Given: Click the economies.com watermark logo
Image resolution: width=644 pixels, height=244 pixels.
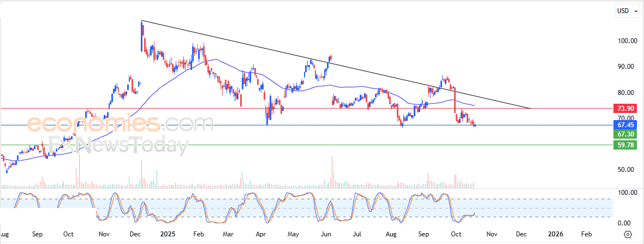Looking at the screenshot, I should pos(120,124).
